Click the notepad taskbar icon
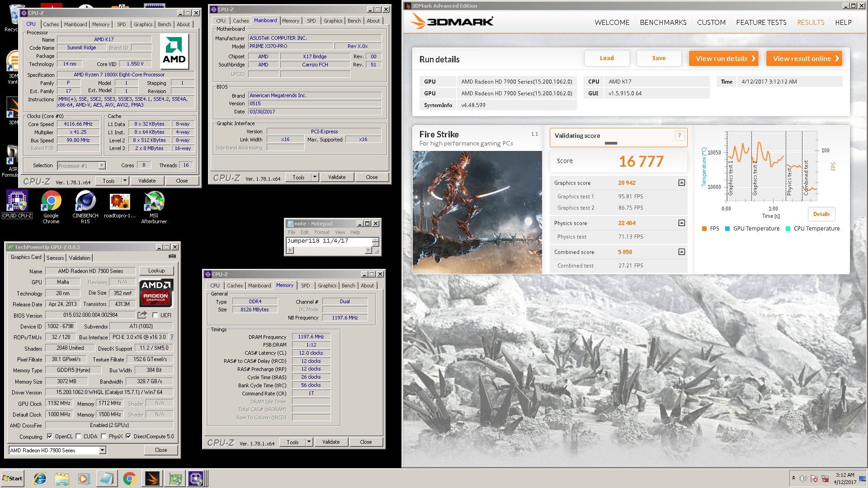The width and height of the screenshot is (868, 488). pyautogui.click(x=107, y=479)
